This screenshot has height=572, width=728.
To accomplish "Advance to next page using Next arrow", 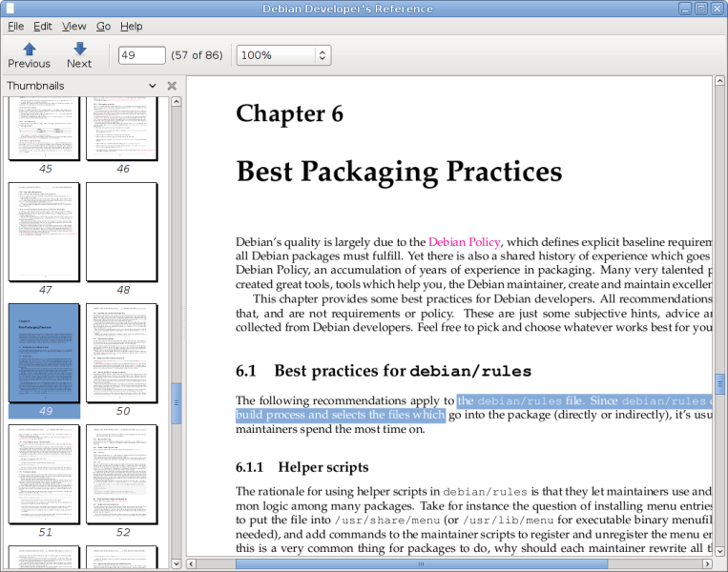I will pyautogui.click(x=79, y=55).
